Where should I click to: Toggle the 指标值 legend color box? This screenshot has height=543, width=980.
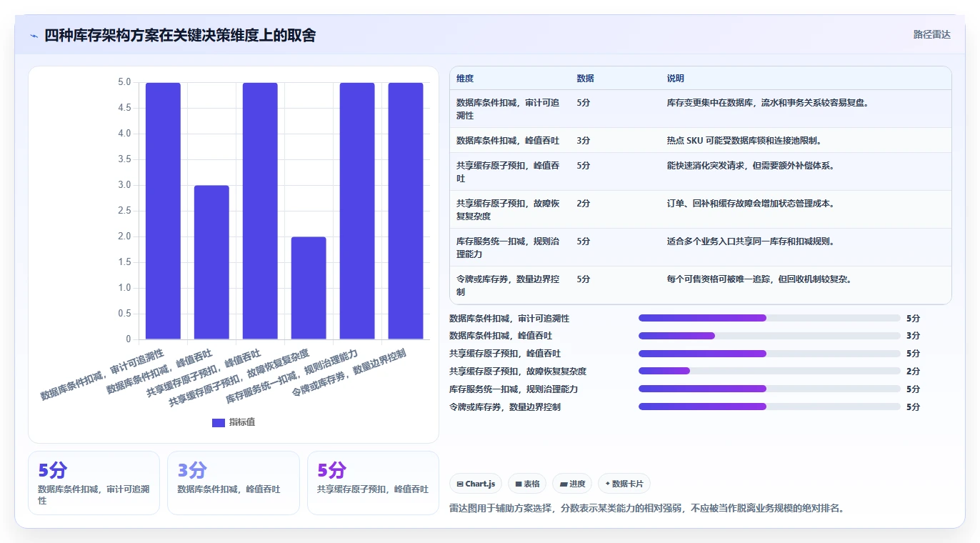point(219,422)
